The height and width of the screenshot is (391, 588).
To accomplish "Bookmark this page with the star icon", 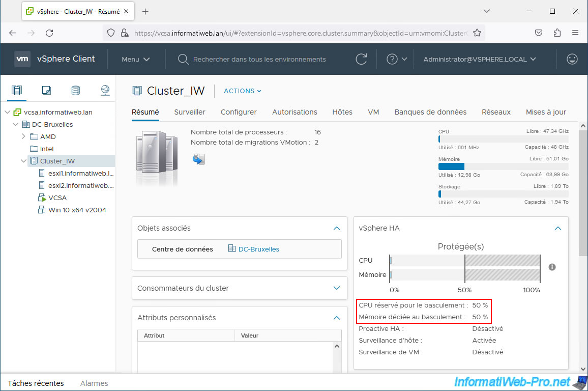I will click(x=477, y=33).
